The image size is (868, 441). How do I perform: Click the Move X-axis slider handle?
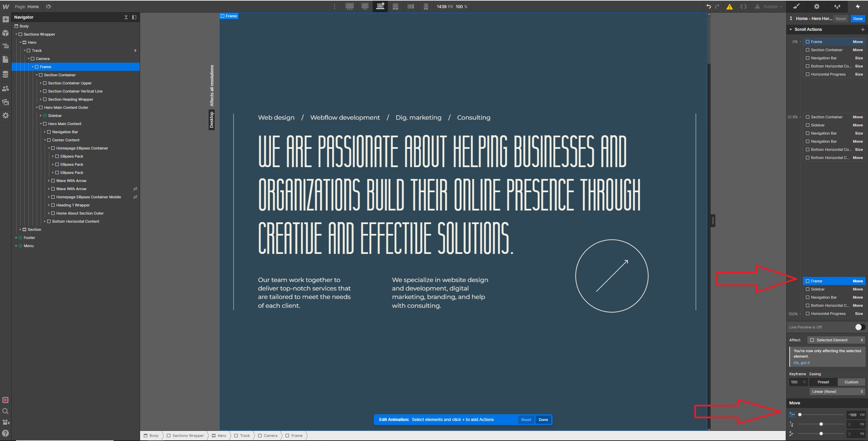[800, 415]
